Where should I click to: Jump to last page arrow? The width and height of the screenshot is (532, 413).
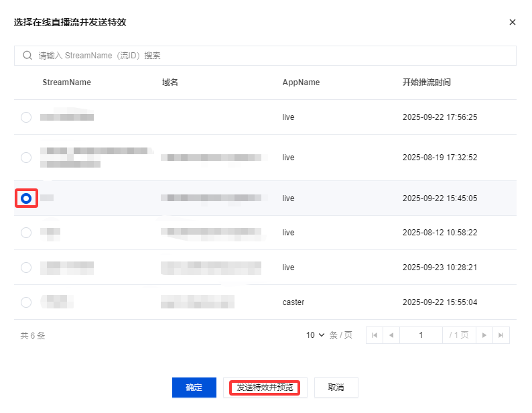(501, 335)
